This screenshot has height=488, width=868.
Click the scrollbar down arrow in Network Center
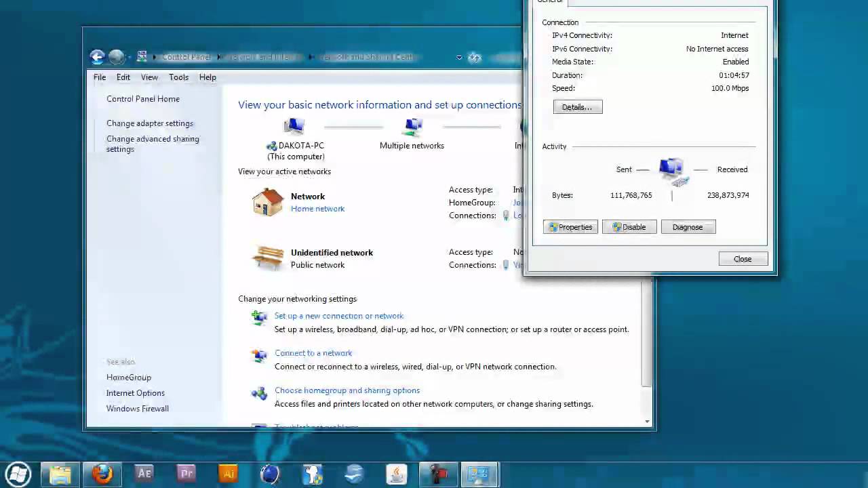point(648,422)
